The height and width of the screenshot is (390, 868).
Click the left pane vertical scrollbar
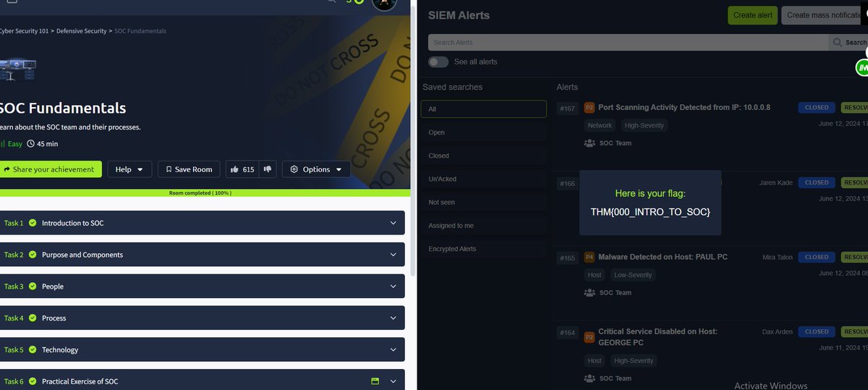[414, 137]
